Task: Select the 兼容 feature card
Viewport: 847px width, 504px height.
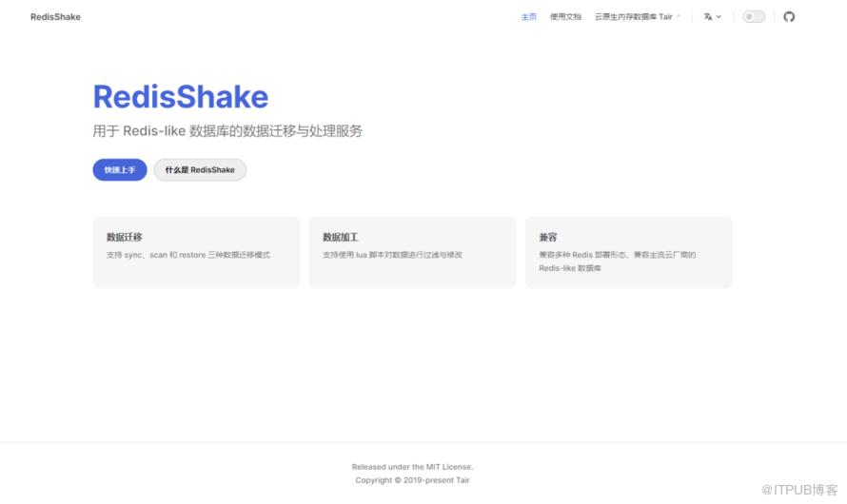Action: [628, 252]
